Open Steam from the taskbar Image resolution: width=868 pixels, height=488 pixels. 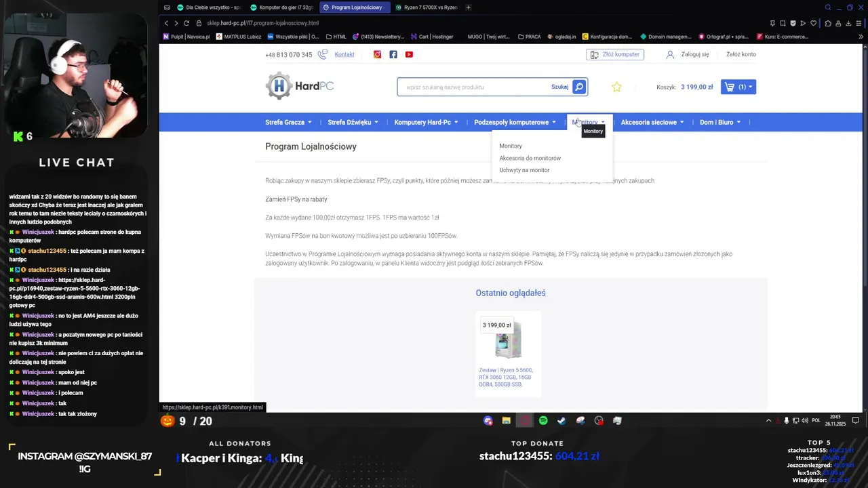[x=561, y=421]
